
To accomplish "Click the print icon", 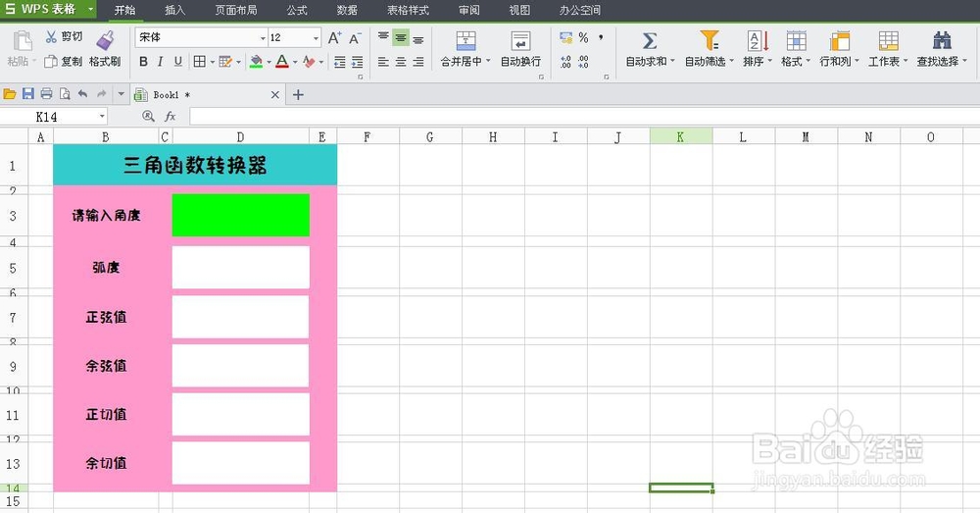I will [x=46, y=94].
